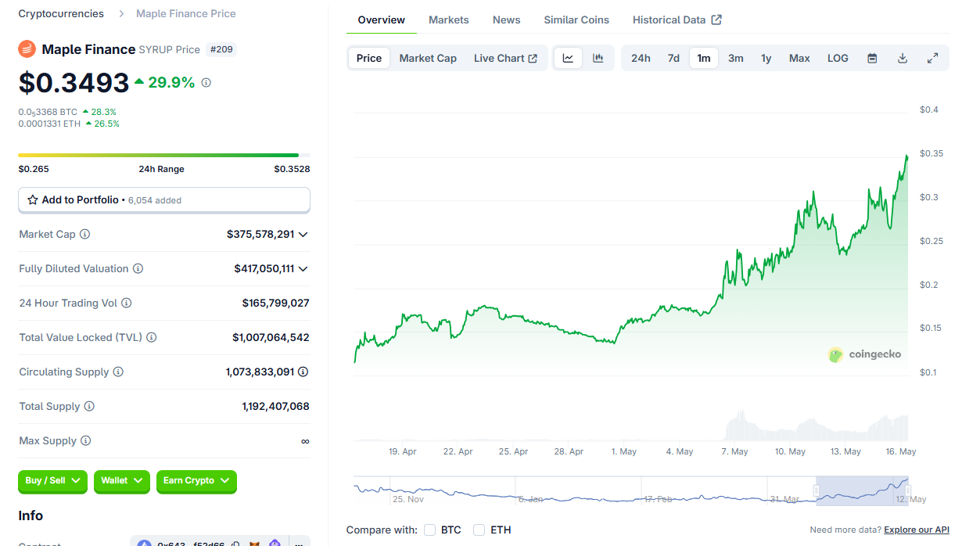980x546 pixels.
Task: Click the info icon beside the Market Cap label
Action: [84, 234]
